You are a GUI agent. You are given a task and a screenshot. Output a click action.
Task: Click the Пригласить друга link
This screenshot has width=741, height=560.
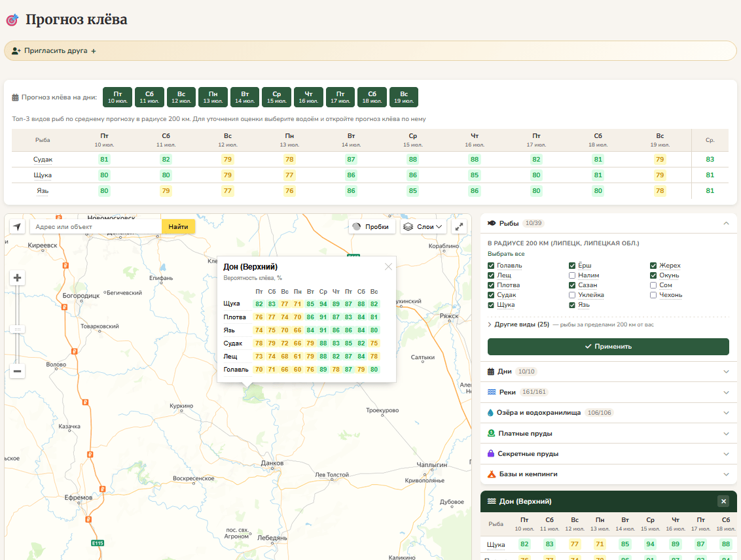click(x=54, y=51)
